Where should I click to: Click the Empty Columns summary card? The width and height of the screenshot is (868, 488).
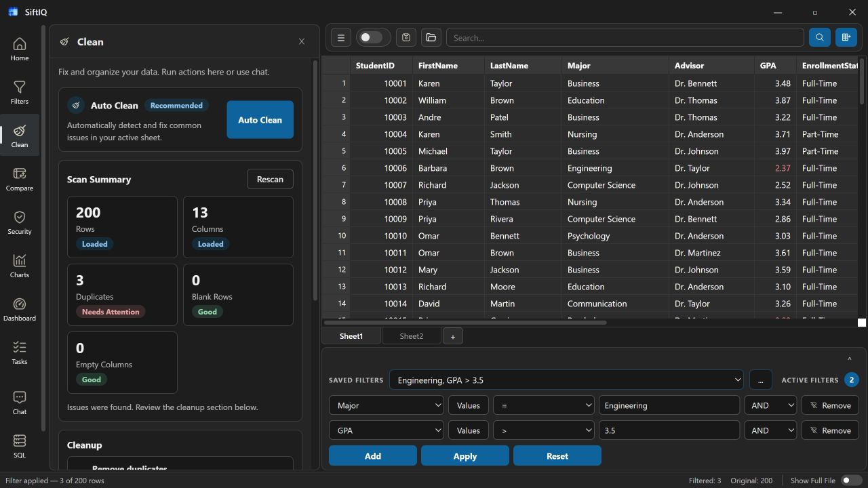pos(122,363)
